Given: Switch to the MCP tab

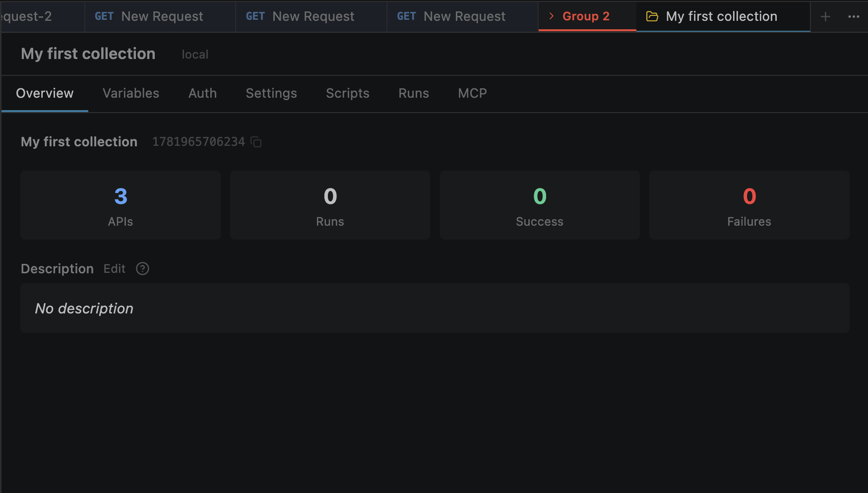Looking at the screenshot, I should [472, 93].
